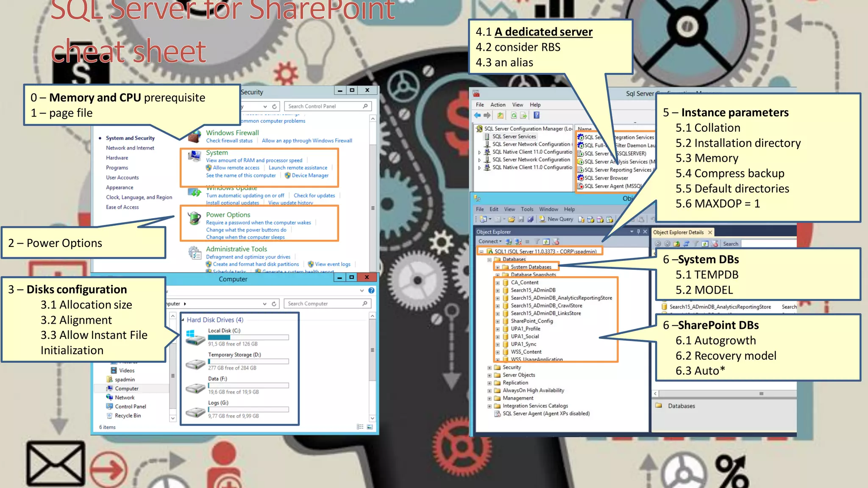The height and width of the screenshot is (488, 868).
Task: Click Filter icon in Object Explorer toolbar
Action: coord(537,241)
